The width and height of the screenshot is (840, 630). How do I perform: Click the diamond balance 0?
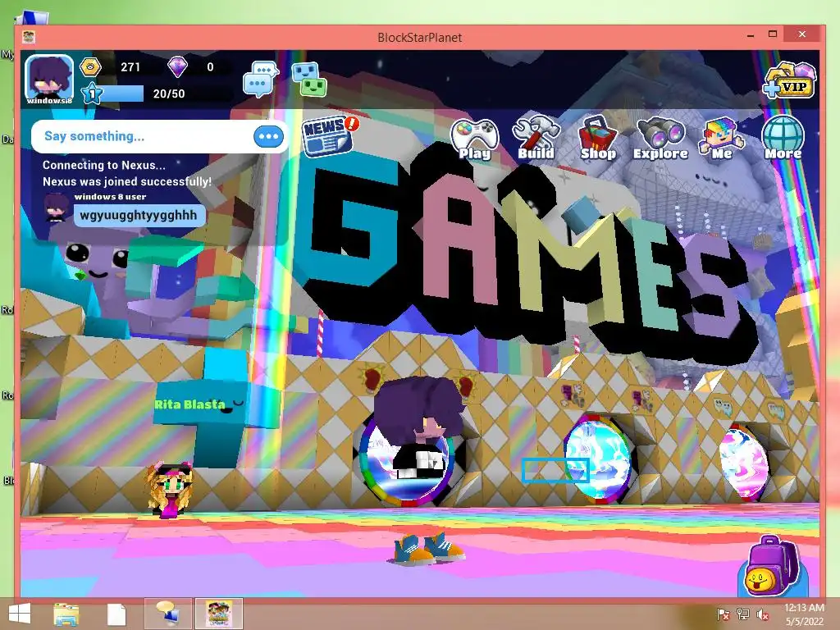210,67
